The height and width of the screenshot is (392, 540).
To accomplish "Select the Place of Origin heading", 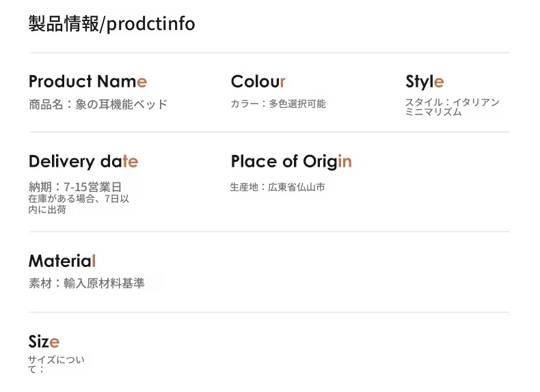I will click(291, 162).
